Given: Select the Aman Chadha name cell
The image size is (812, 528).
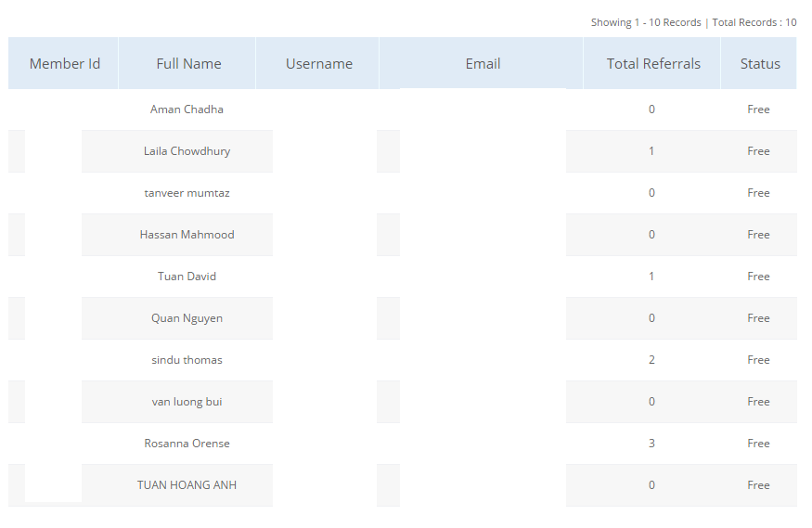Looking at the screenshot, I should 187,109.
